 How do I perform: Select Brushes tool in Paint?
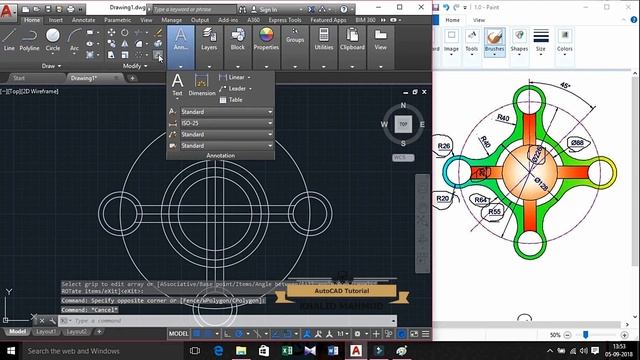pos(494,42)
